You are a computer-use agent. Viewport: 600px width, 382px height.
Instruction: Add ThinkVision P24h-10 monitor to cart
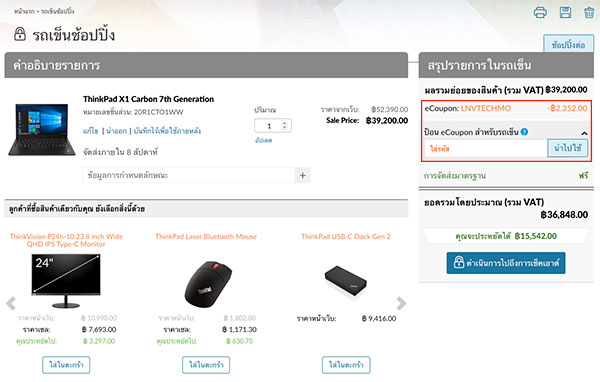(66, 365)
